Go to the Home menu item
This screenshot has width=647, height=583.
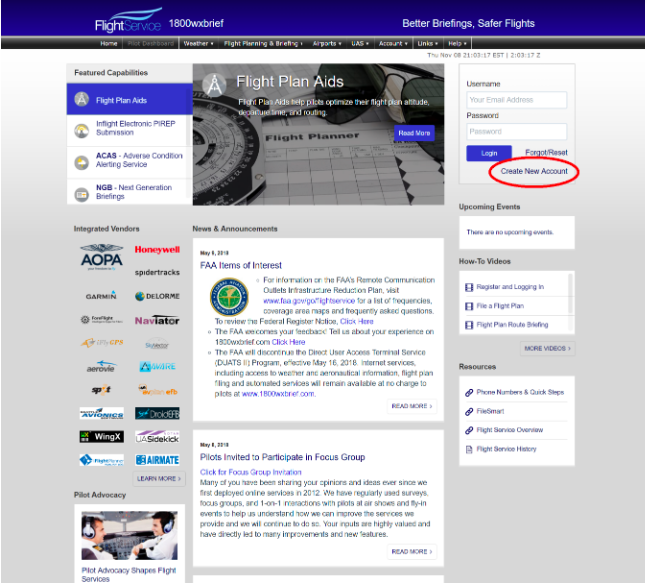point(109,43)
